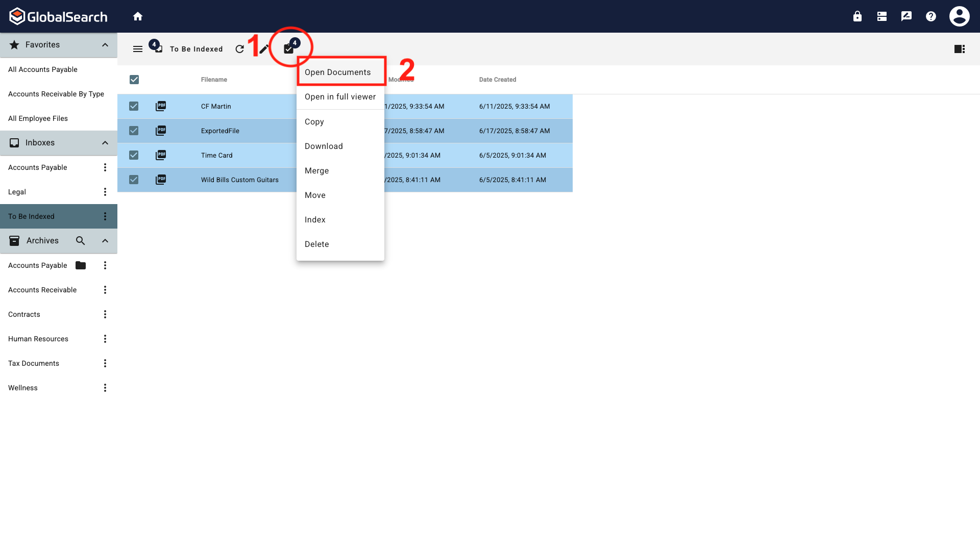Image resolution: width=980 pixels, height=551 pixels.
Task: Open the help question mark icon
Action: pyautogui.click(x=930, y=16)
